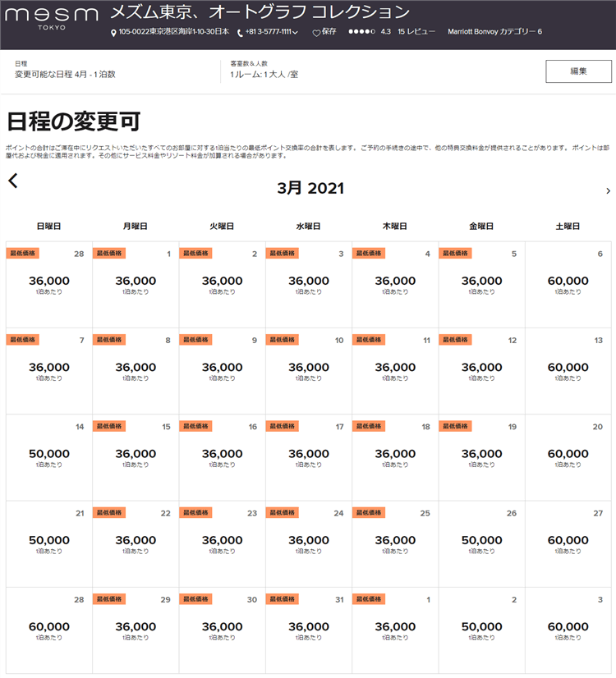616x678 pixels.
Task: Click the 最低価格 badge on March 17
Action: click(x=282, y=426)
